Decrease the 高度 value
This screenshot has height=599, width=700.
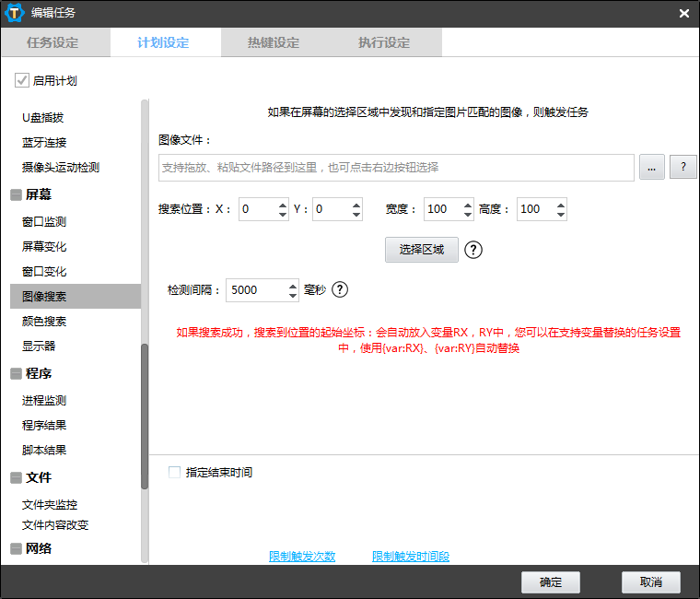point(561,214)
